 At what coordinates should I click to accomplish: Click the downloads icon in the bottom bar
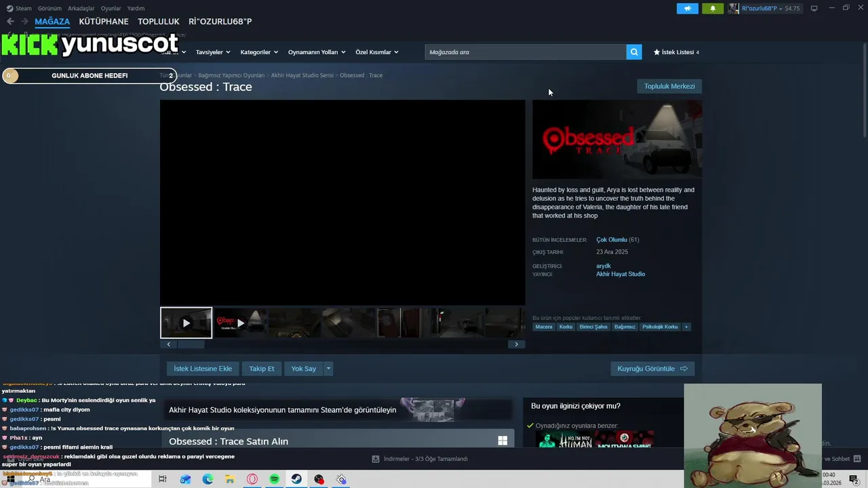pos(376,459)
